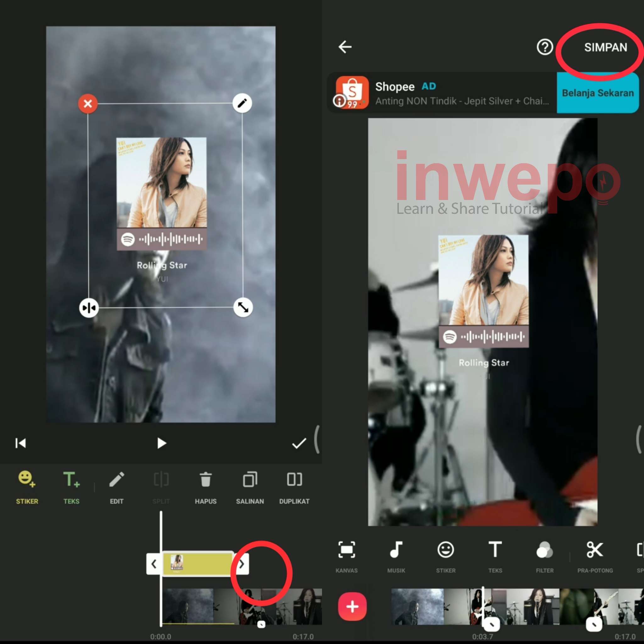644x644 pixels.
Task: Tap SIMPAN to save the project
Action: 605,47
